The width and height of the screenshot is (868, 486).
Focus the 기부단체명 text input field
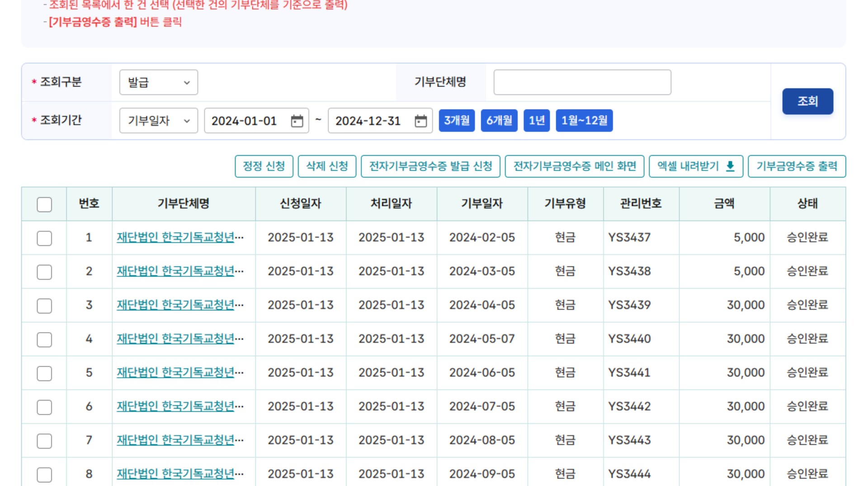582,82
